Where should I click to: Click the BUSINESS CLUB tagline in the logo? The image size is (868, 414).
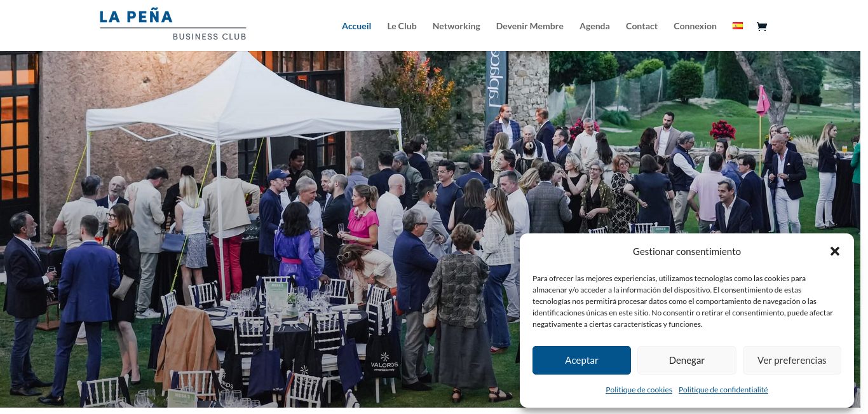209,36
